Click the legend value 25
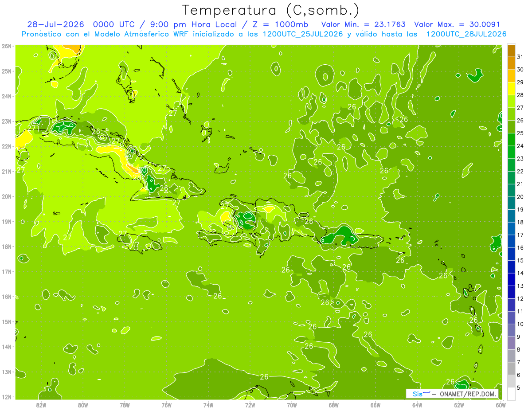 (x=520, y=133)
